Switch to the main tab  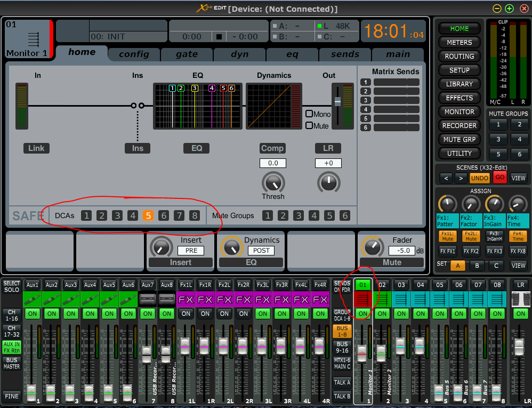click(x=398, y=54)
